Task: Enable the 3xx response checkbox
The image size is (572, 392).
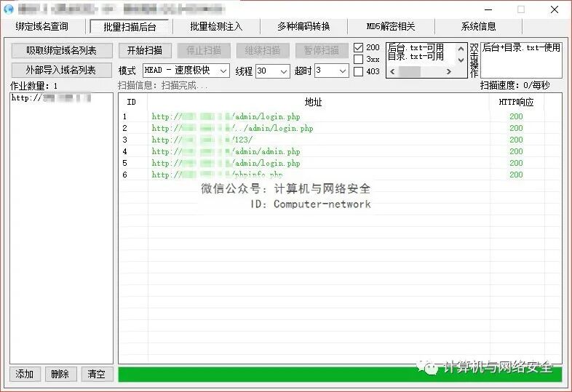Action: (359, 59)
